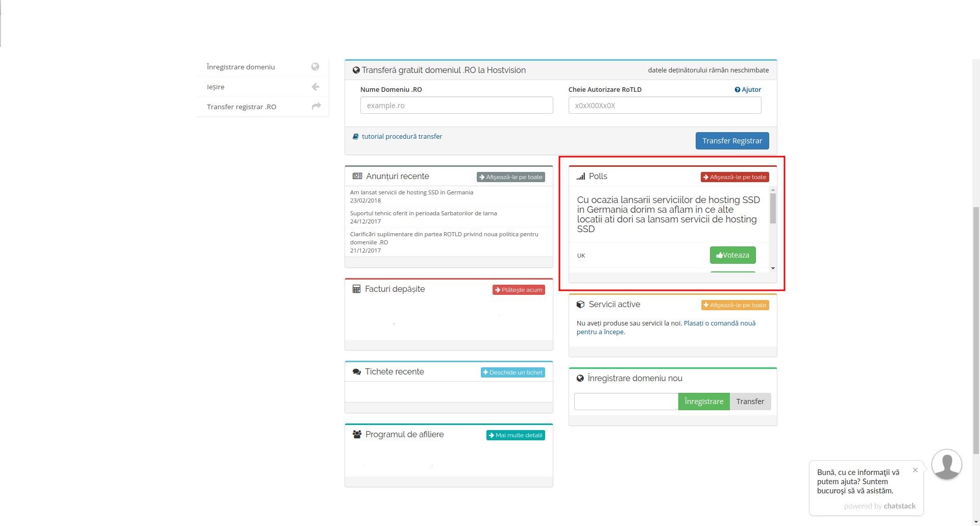This screenshot has width=980, height=526.
Task: Vote UK with the Voteaza button
Action: tap(732, 255)
